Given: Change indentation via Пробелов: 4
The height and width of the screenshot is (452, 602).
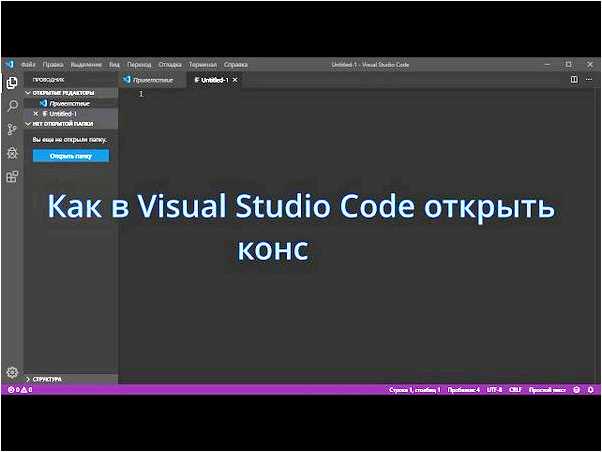Looking at the screenshot, I should pos(463,390).
